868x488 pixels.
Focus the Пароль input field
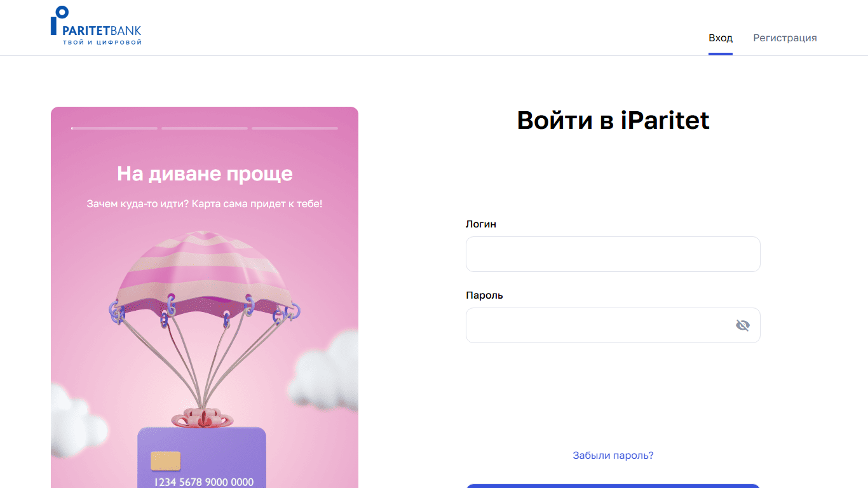[613, 325]
